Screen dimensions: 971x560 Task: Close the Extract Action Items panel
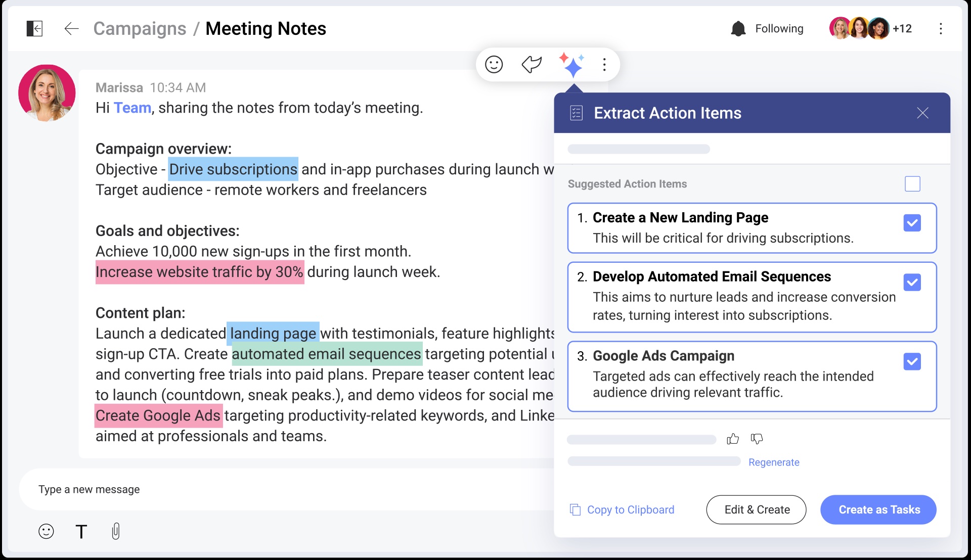click(922, 113)
